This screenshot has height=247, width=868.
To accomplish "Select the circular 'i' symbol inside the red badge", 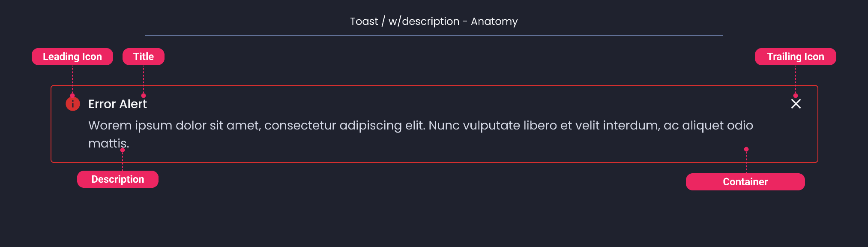I will tap(72, 103).
